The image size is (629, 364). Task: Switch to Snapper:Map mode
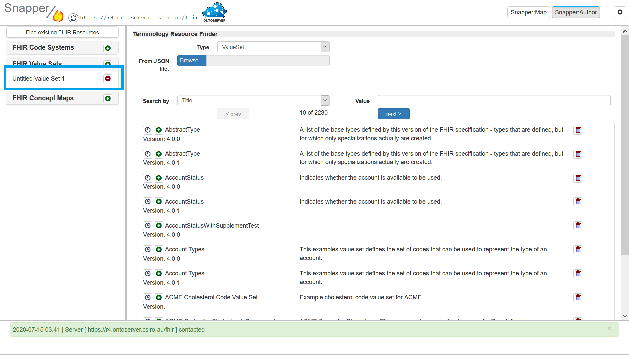coord(528,12)
